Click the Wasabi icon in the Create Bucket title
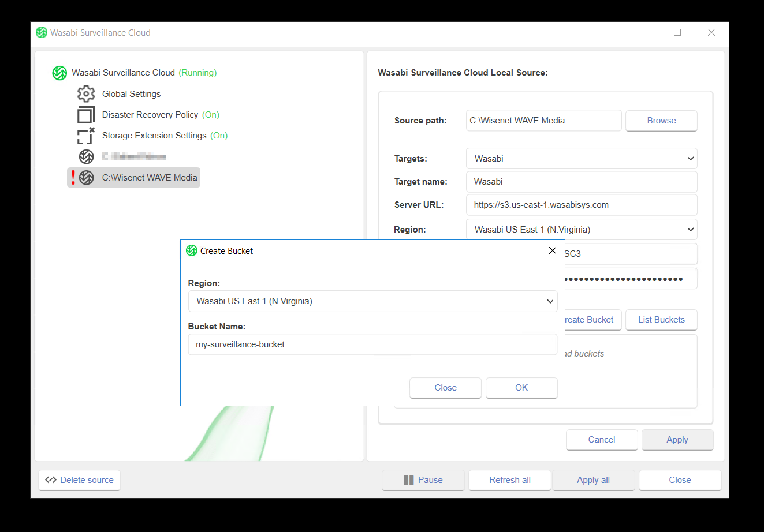The height and width of the screenshot is (532, 764). pos(192,250)
